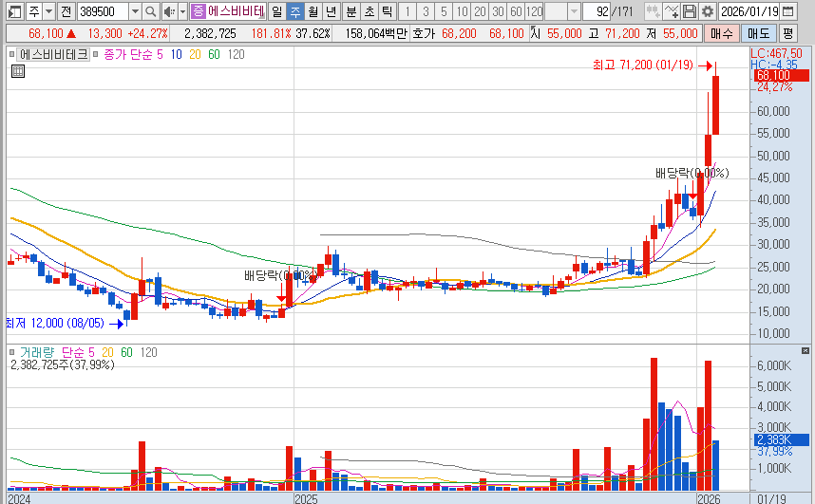Click the pink 5 moving average legend
The height and width of the screenshot is (504, 815).
[x=160, y=54]
